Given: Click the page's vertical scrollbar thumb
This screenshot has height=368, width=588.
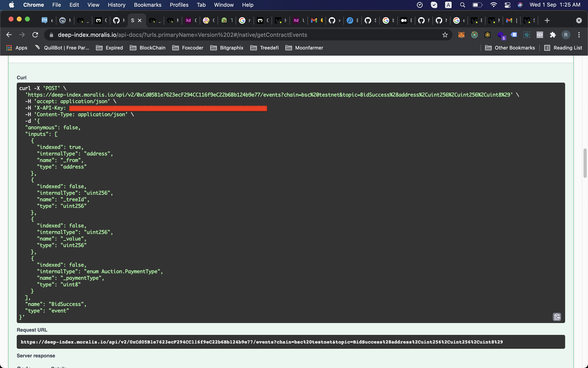Looking at the screenshot, I should 585,163.
